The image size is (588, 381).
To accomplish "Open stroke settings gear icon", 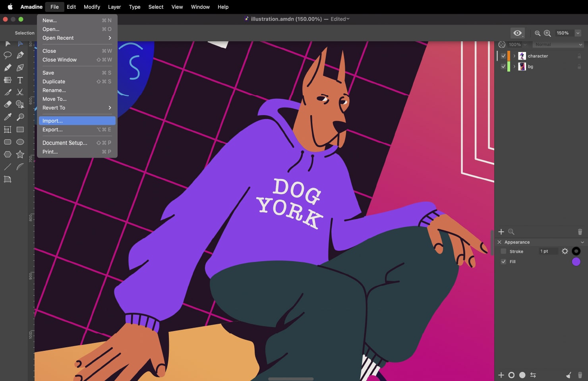I will pyautogui.click(x=565, y=251).
